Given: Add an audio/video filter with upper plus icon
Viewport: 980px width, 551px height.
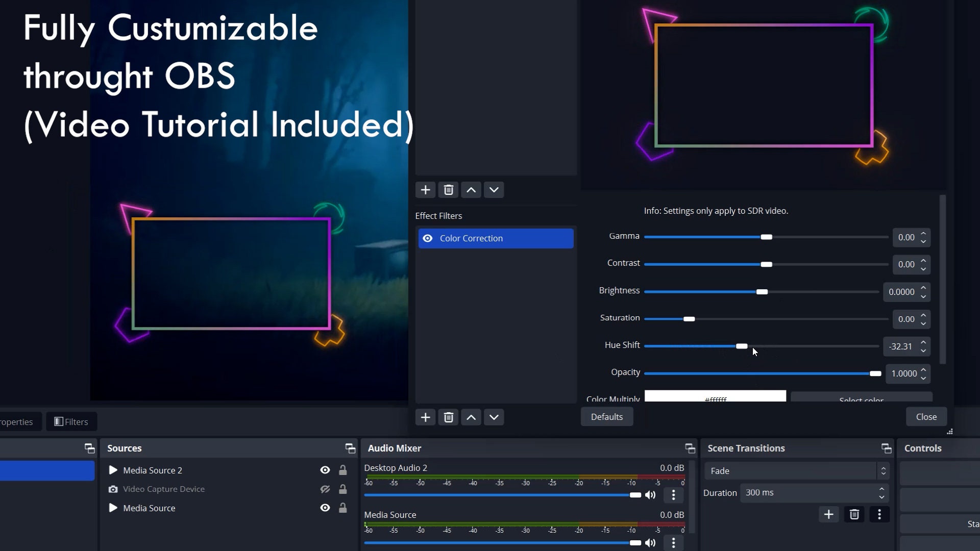Looking at the screenshot, I should [x=425, y=190].
